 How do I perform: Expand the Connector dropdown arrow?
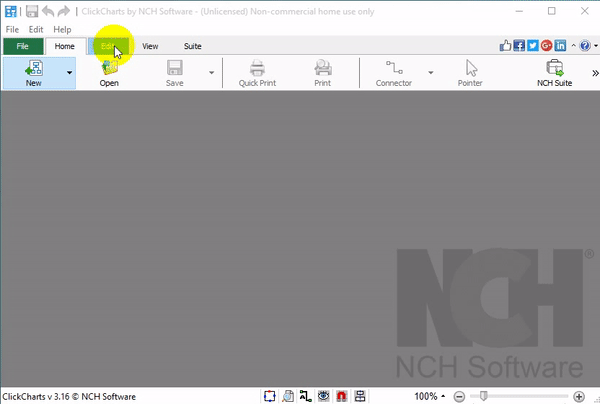(430, 72)
